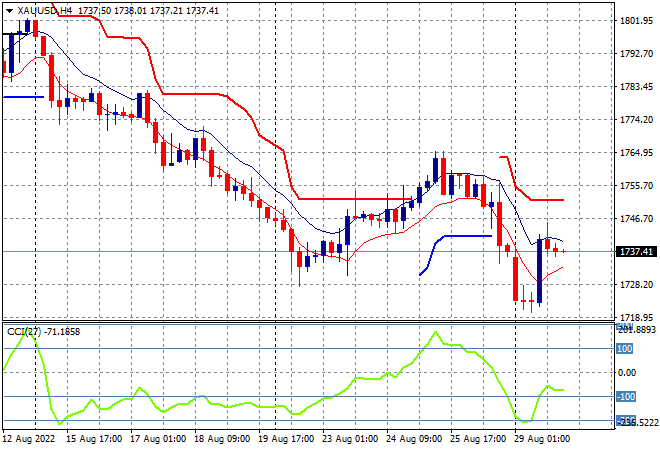Select the 19 Aug 17:00 time label
The height and width of the screenshot is (450, 660).
click(285, 439)
